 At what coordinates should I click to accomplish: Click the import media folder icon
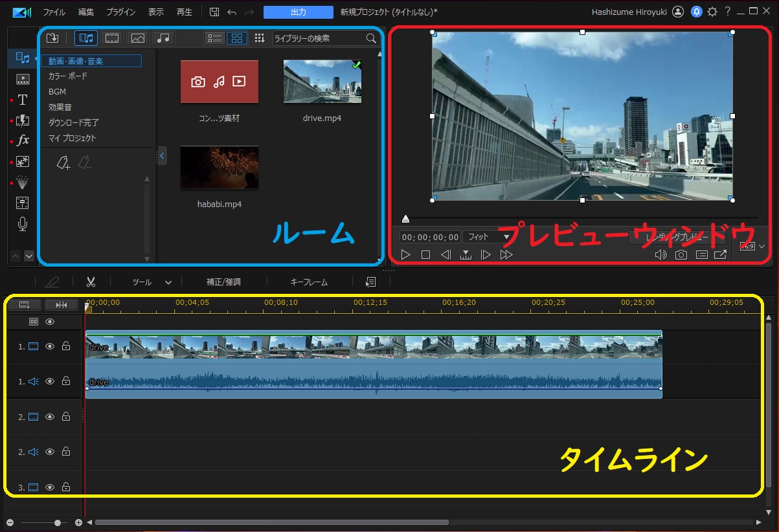tap(52, 38)
